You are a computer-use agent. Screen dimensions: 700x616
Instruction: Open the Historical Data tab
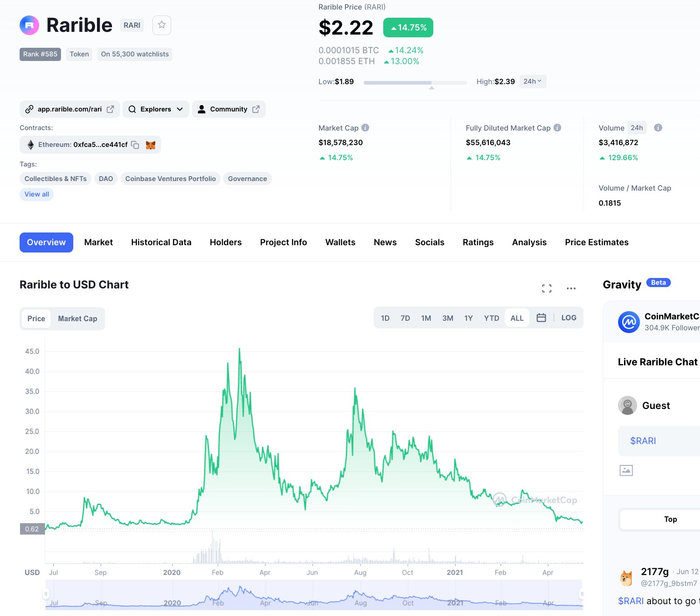pyautogui.click(x=161, y=242)
